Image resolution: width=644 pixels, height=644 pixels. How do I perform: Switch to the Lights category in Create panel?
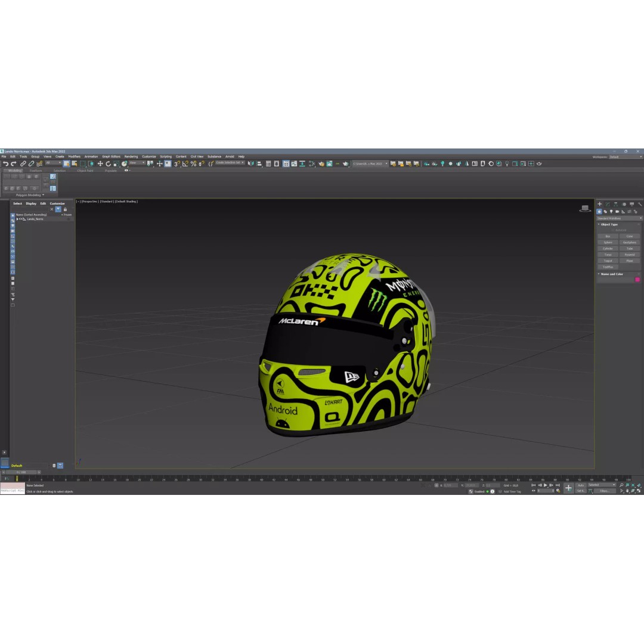(x=611, y=212)
